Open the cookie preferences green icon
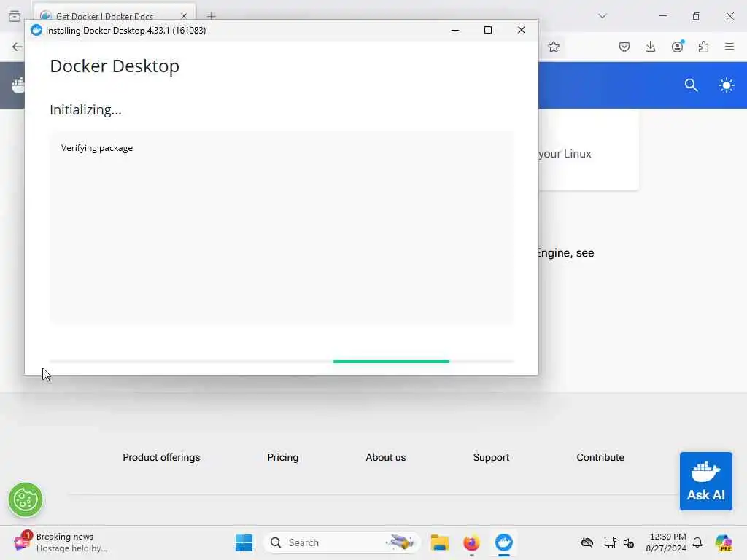This screenshot has height=560, width=747. pos(26,500)
